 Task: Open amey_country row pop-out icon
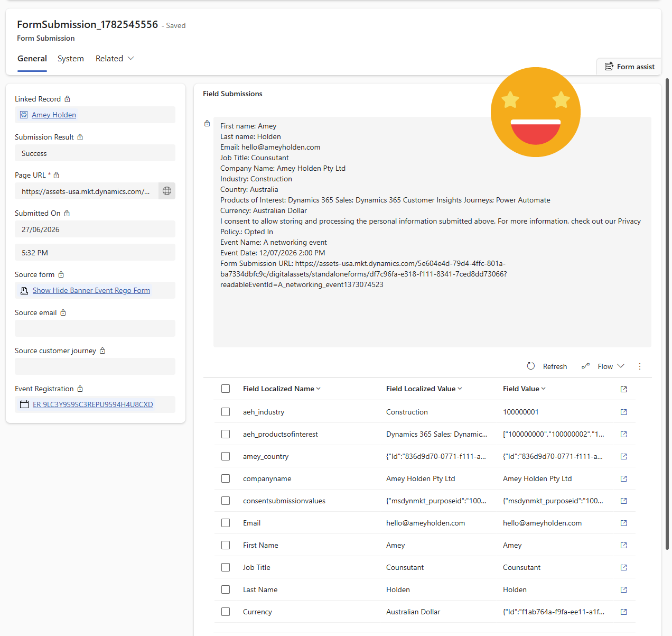(x=623, y=456)
